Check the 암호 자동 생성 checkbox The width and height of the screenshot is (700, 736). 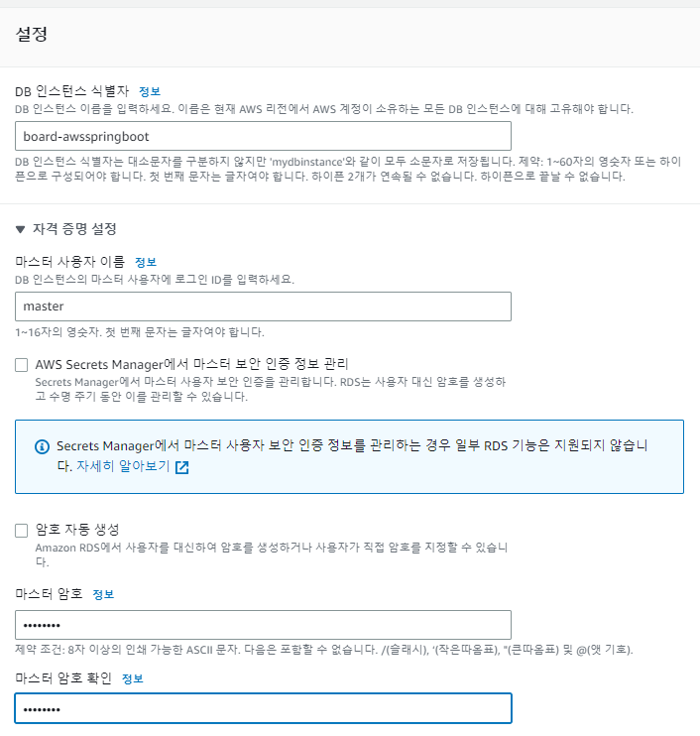click(x=22, y=531)
